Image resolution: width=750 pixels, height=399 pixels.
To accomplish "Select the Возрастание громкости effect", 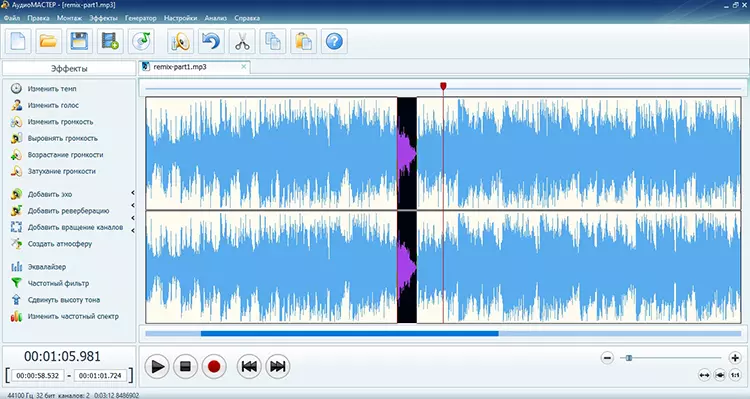I will pos(65,155).
